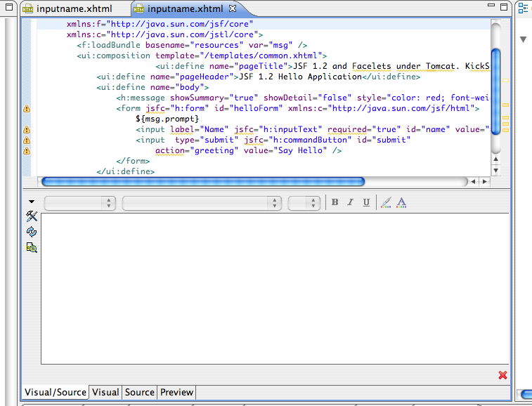Click the "h:message" tag name
Screen dimensions: 532x406
[x=143, y=98]
